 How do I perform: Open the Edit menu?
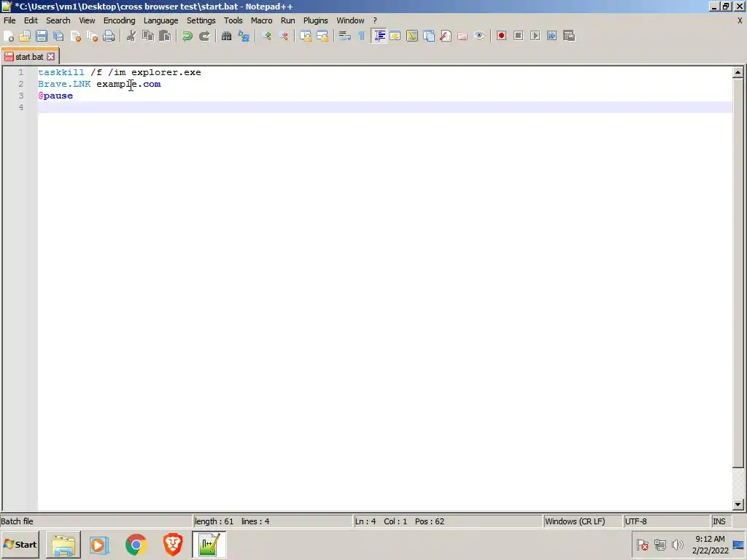pyautogui.click(x=31, y=20)
